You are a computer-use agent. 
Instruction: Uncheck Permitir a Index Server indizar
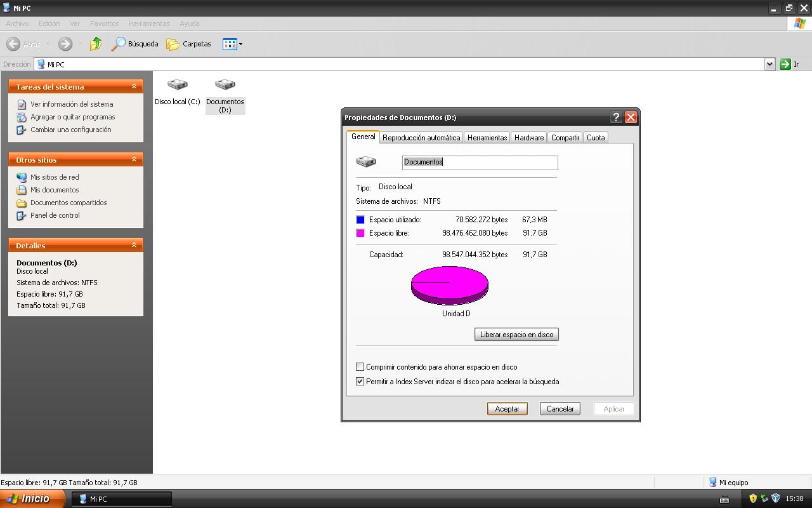tap(360, 382)
